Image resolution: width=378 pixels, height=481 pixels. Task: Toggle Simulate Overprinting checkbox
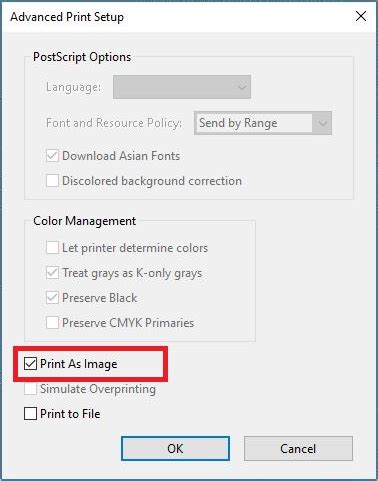point(30,389)
